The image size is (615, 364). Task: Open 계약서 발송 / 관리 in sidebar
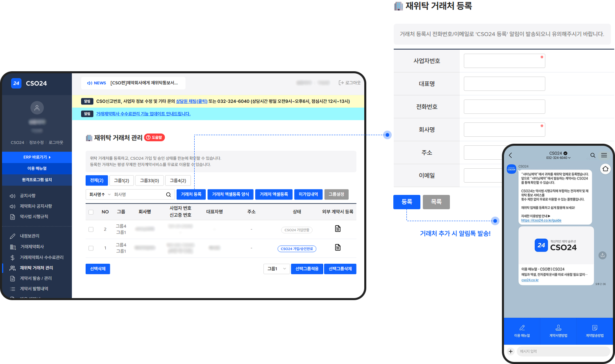coord(36,278)
